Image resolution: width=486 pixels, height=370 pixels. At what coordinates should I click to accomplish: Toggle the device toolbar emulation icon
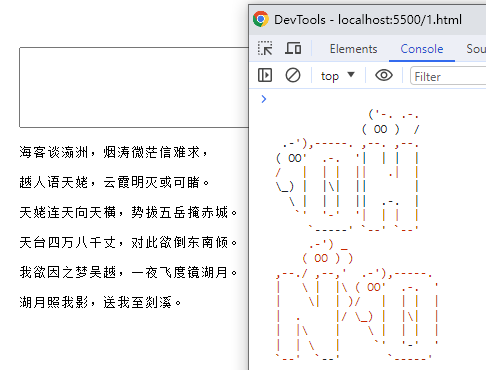[x=293, y=49]
